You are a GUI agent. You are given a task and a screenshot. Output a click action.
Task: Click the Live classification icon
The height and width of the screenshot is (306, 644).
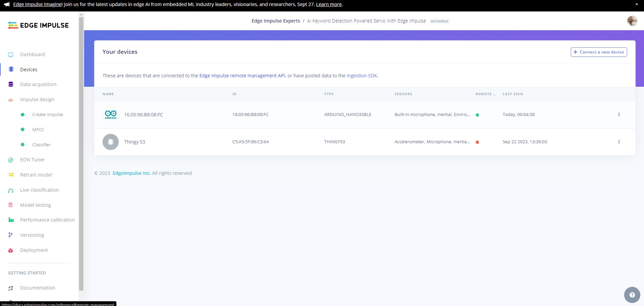(x=11, y=190)
